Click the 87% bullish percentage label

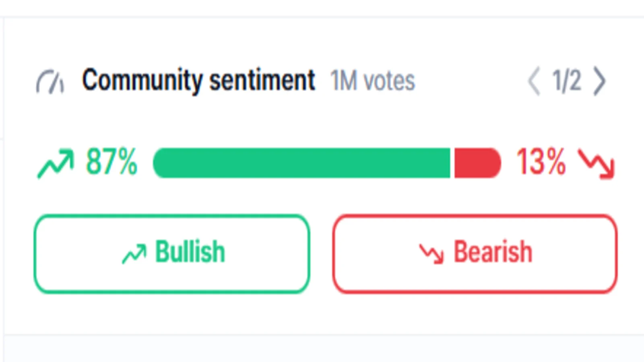[x=111, y=162]
